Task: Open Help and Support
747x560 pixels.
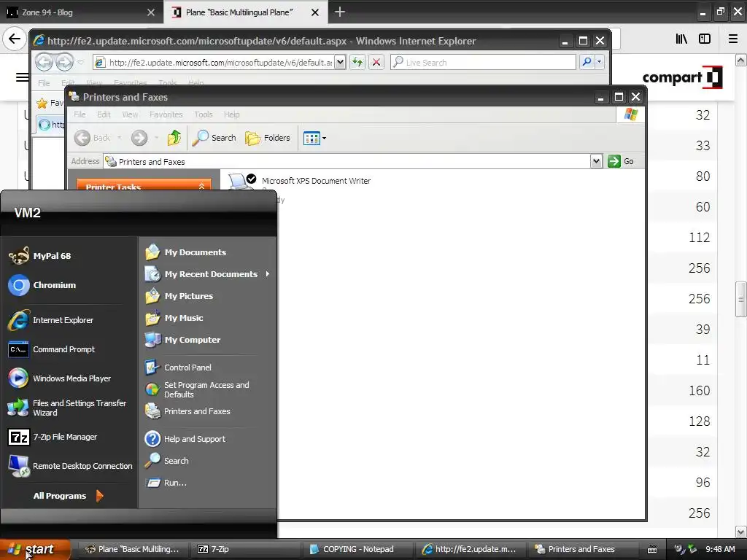Action: click(185, 438)
